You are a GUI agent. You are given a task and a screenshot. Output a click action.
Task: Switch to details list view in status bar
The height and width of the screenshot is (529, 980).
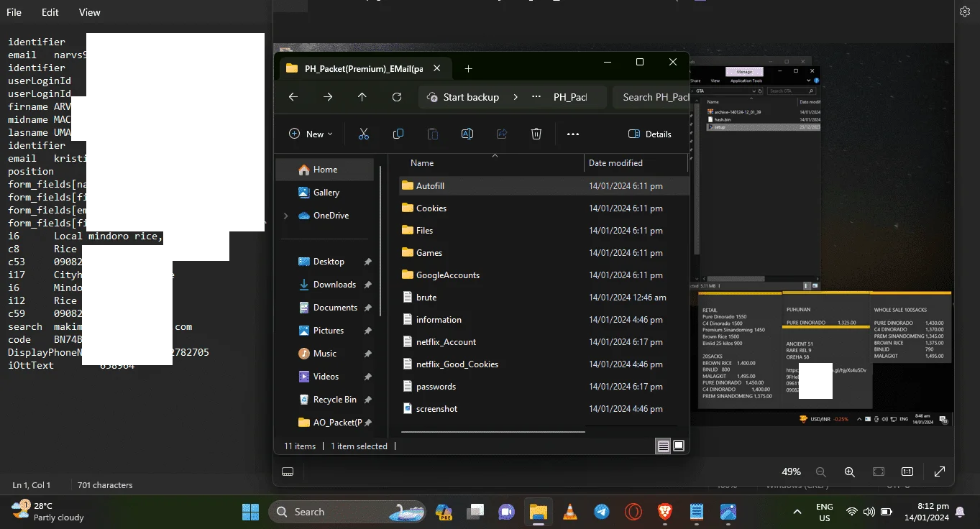pos(663,446)
